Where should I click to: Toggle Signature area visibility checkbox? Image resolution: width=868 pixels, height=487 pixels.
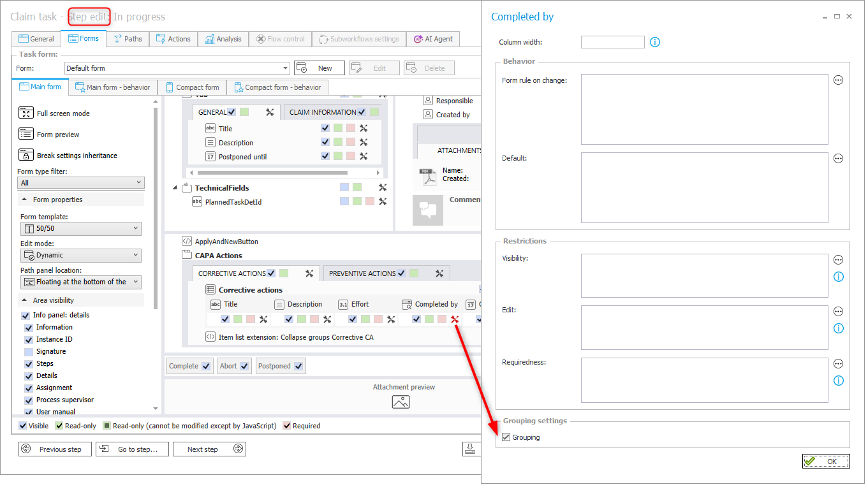click(x=28, y=351)
